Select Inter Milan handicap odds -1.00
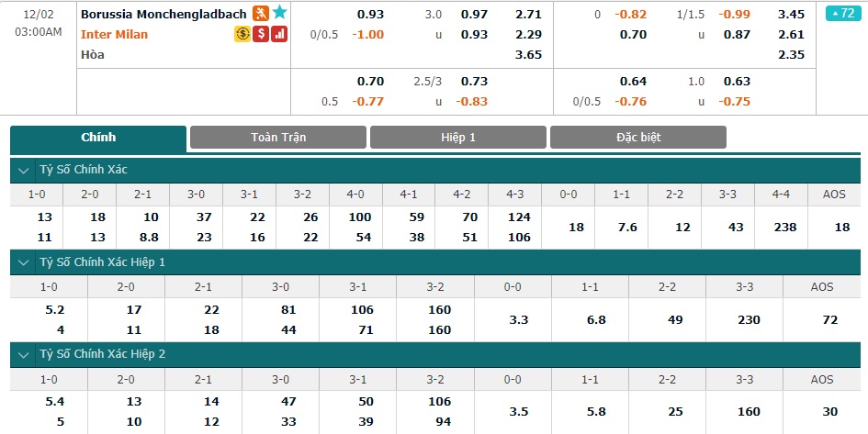868x434 pixels. (368, 34)
